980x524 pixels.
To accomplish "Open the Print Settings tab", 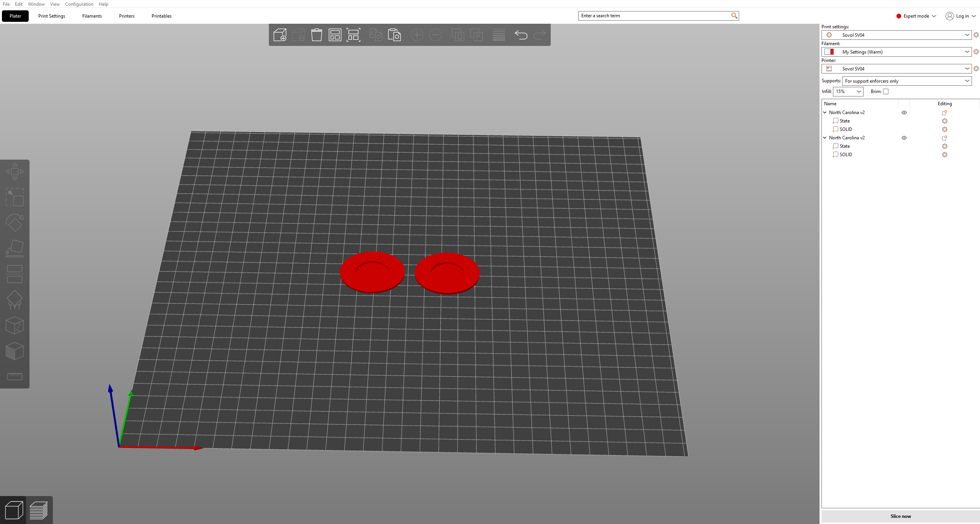I will click(51, 16).
